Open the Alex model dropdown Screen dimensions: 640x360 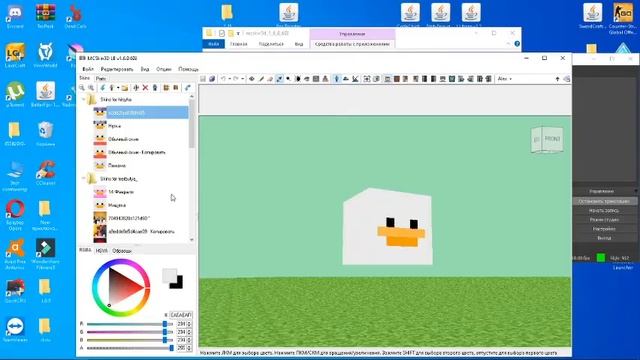point(505,79)
